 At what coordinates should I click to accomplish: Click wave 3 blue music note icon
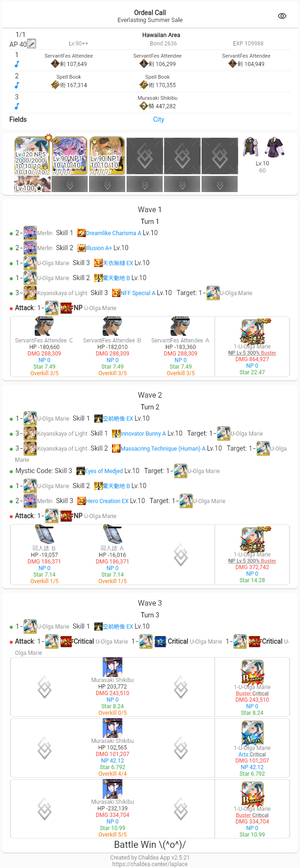[17, 106]
